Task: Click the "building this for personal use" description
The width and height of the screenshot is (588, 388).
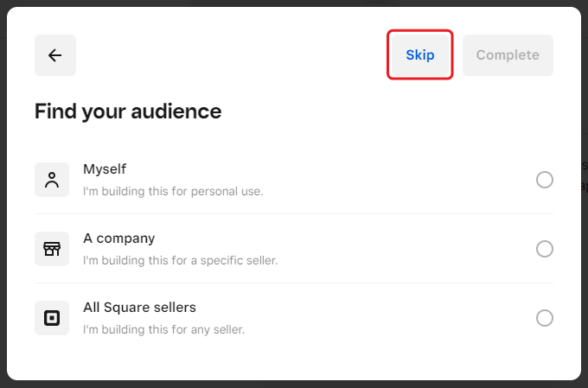Action: pyautogui.click(x=173, y=191)
